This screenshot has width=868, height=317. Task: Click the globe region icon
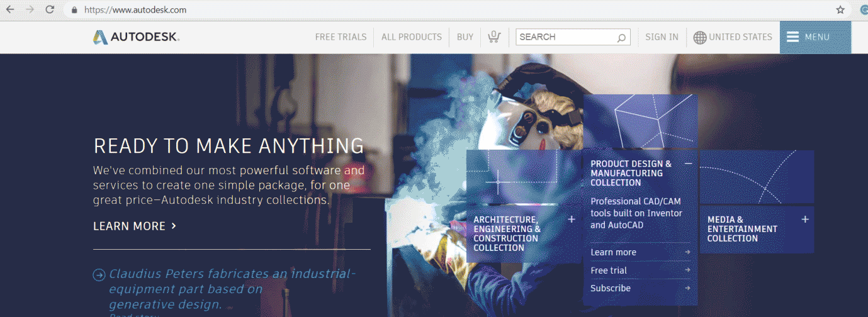tap(699, 38)
